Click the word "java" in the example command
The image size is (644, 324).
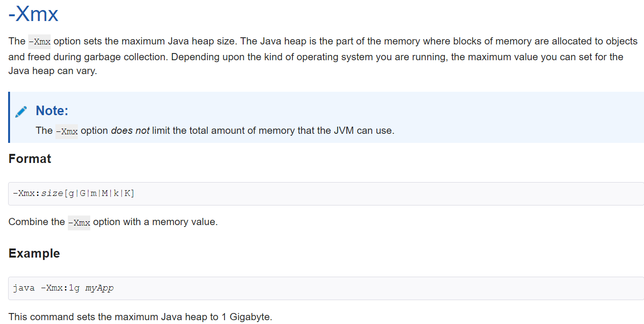[24, 288]
